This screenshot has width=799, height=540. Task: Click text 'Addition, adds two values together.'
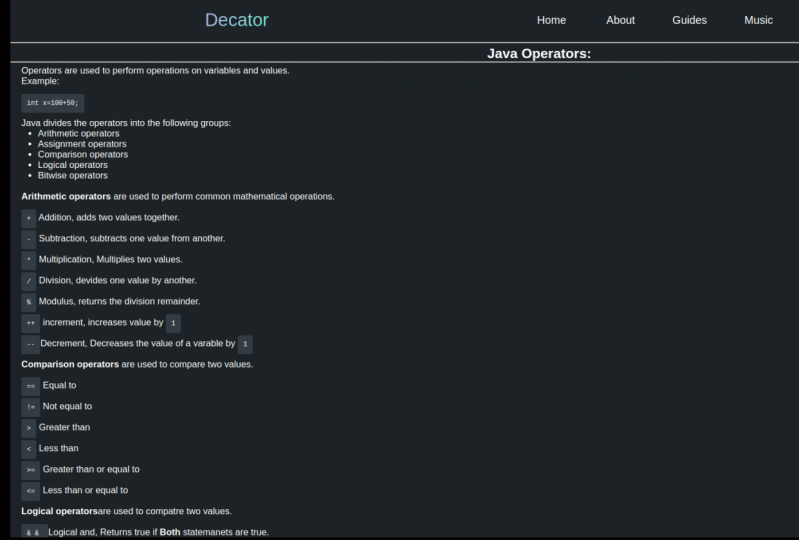tap(109, 218)
